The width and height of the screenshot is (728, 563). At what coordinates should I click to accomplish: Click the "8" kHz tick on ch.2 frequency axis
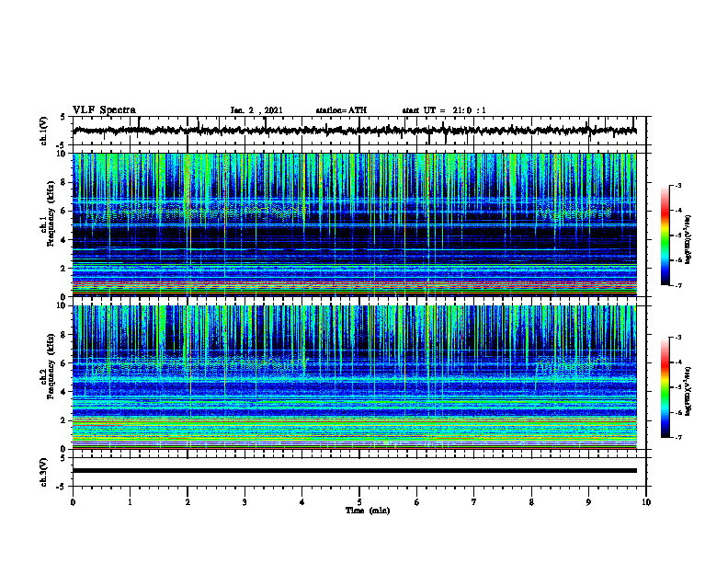[63, 335]
